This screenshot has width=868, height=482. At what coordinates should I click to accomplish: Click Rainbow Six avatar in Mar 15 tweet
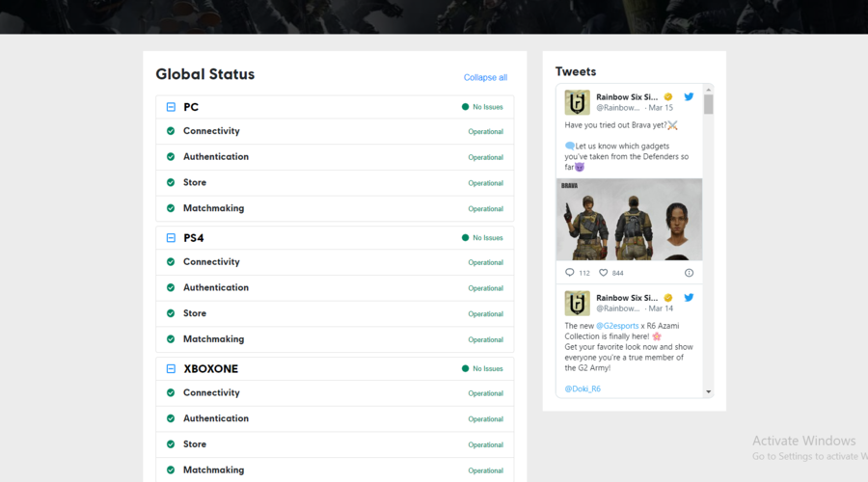point(577,102)
